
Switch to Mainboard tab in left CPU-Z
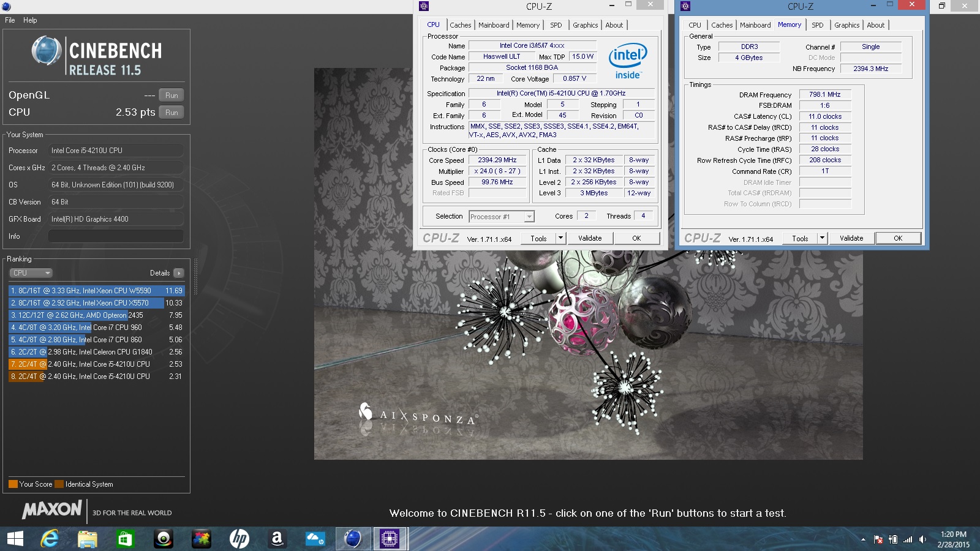click(494, 25)
